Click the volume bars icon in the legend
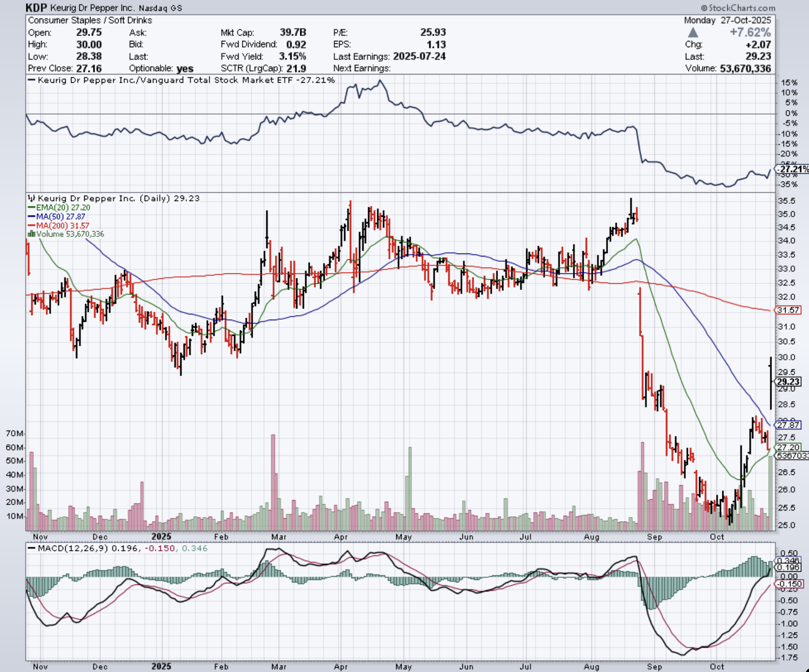This screenshot has width=809, height=672. click(x=32, y=234)
